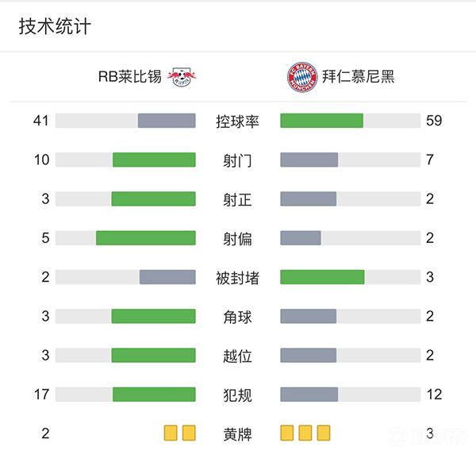Click Bayern's third yellow card icon
Image resolution: width=476 pixels, height=451 pixels.
point(323,433)
